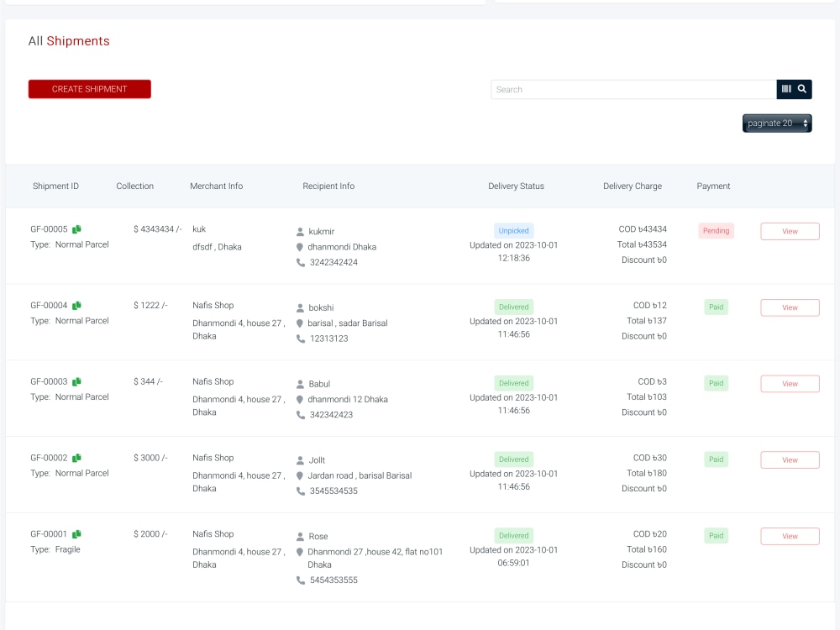Click the Payment column header
Viewport: 840px width, 630px height.
click(x=713, y=186)
